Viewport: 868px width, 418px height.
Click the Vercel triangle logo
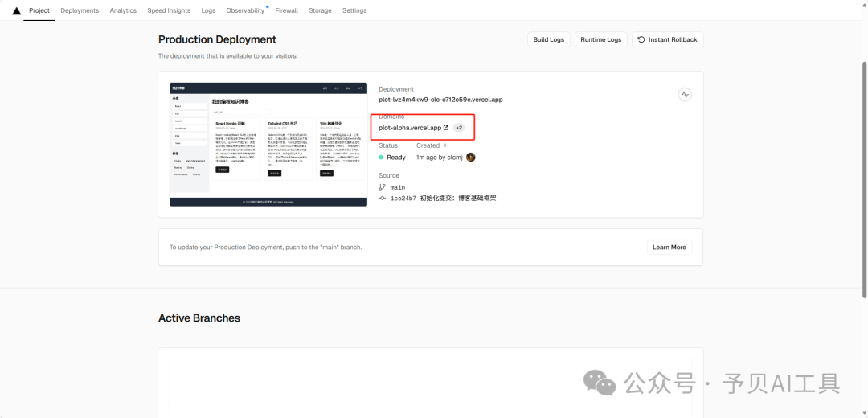[x=17, y=10]
